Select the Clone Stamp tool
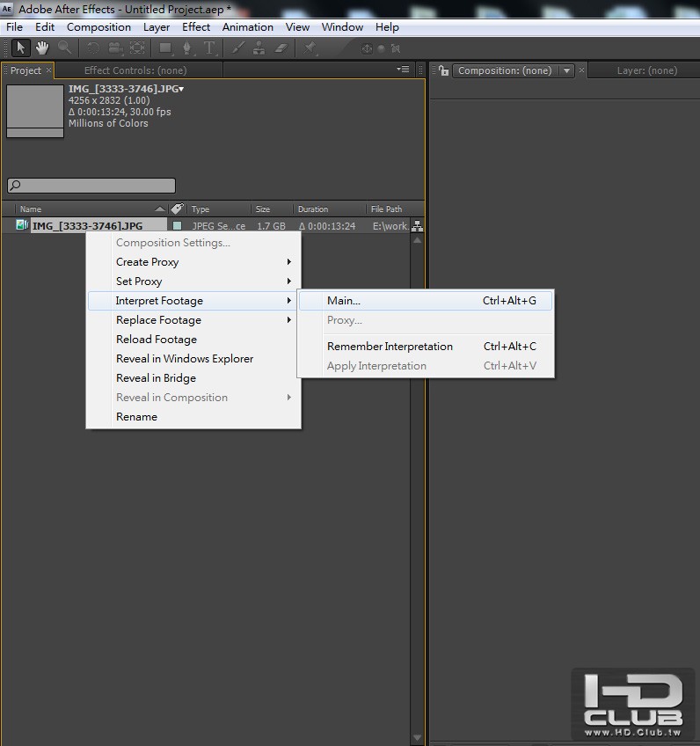Image resolution: width=700 pixels, height=746 pixels. tap(259, 48)
